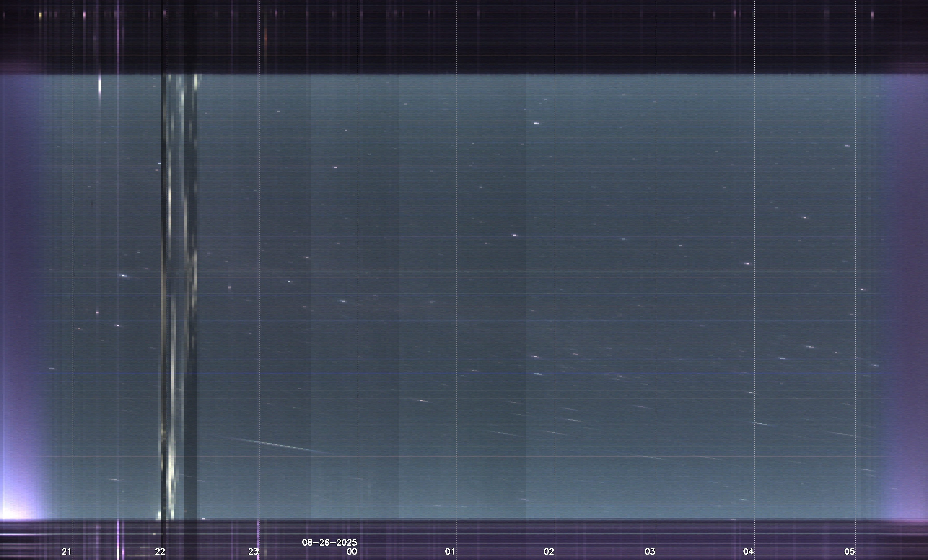Click the 21 hour label
This screenshot has height=560, width=928.
coord(66,552)
